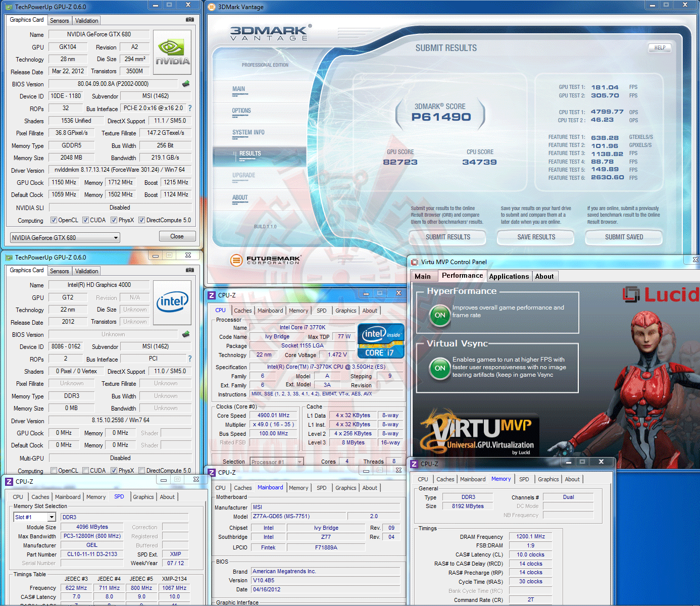Open OPTIONS in the 3DMark Vantage side menu
The height and width of the screenshot is (606, 700).
[241, 111]
